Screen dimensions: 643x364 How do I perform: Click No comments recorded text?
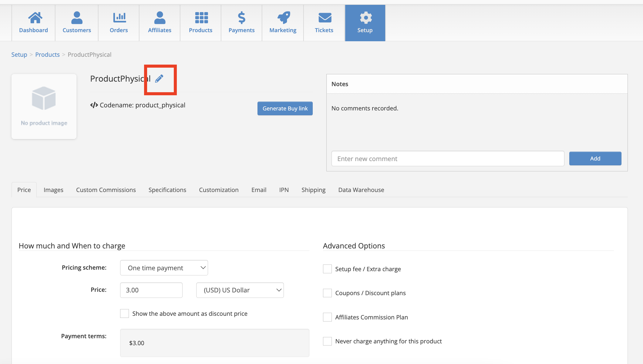pos(365,108)
